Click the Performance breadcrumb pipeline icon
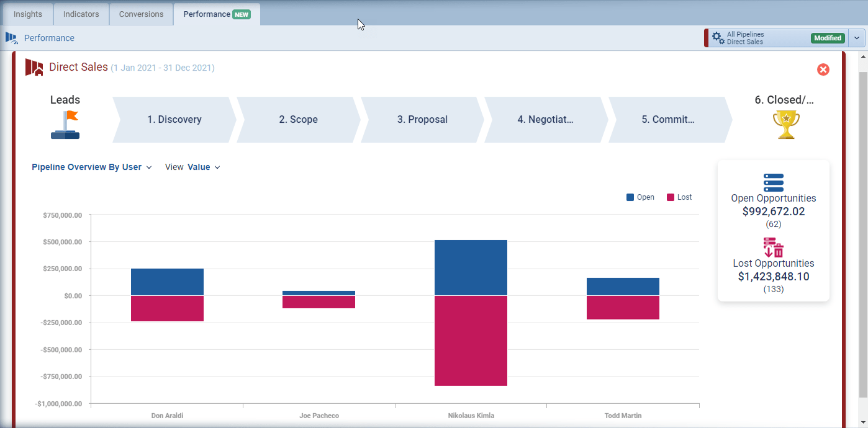868x428 pixels. 11,38
